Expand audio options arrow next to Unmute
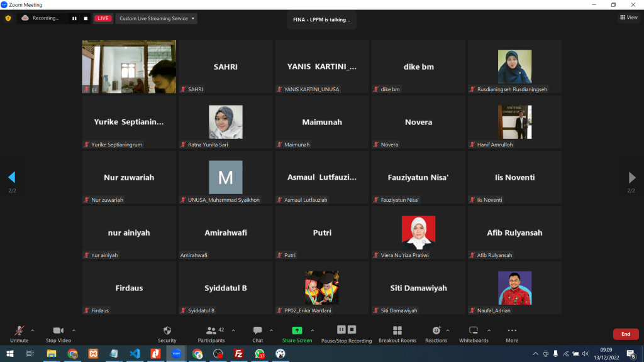 (x=33, y=330)
